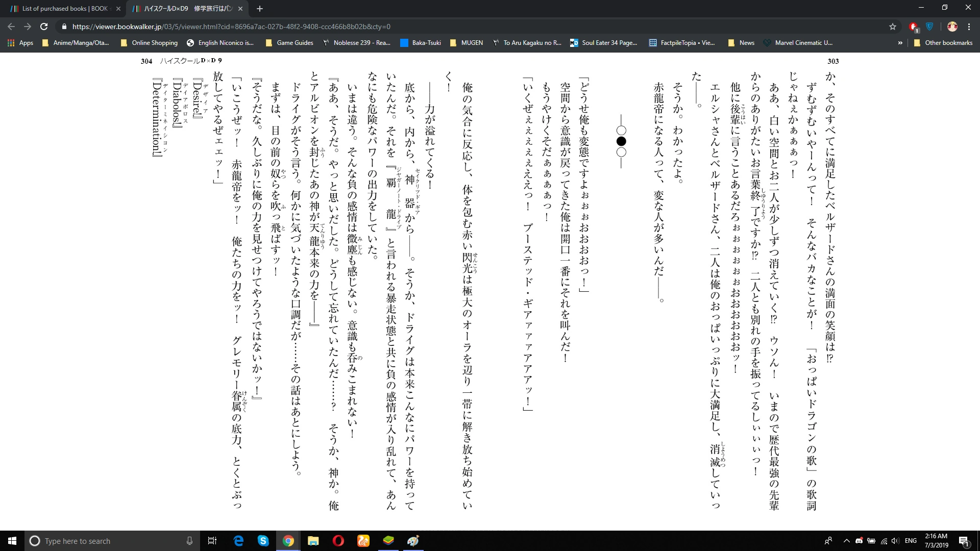The width and height of the screenshot is (980, 551).
Task: Open the blue shield extension icon
Action: click(929, 27)
